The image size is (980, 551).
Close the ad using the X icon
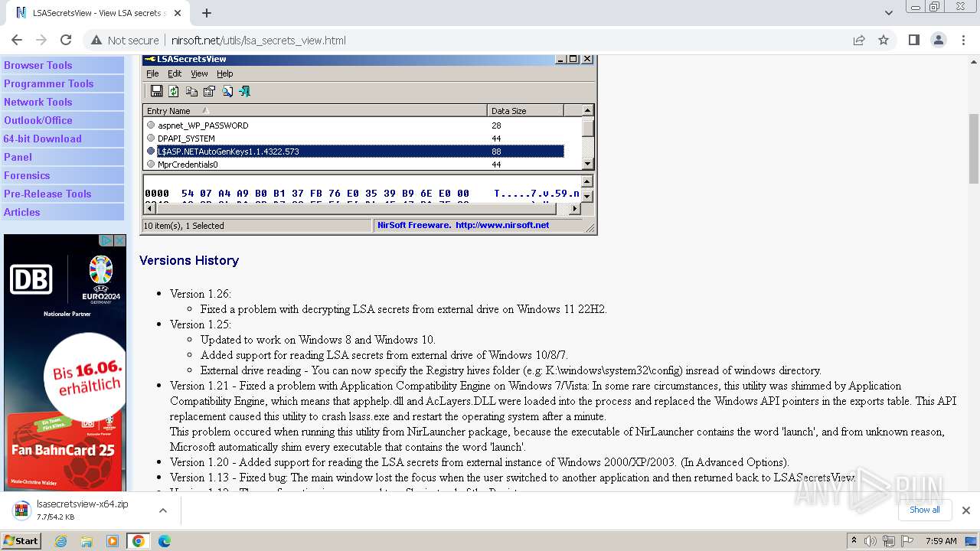[119, 240]
